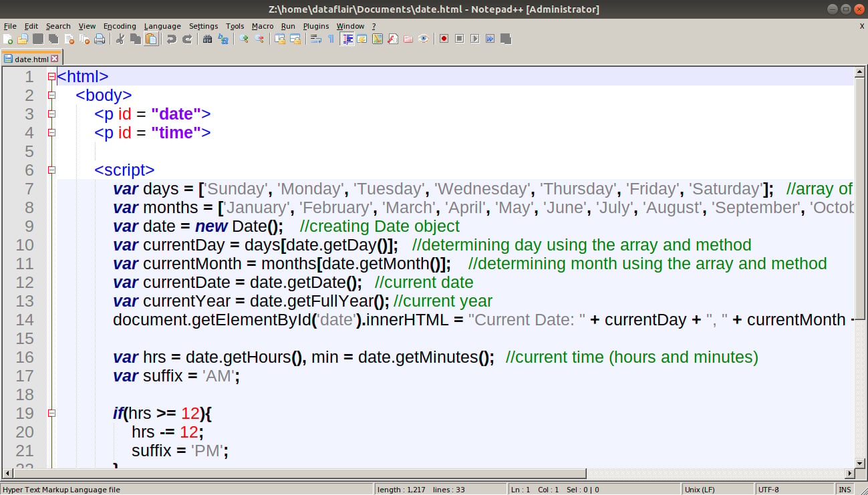The height and width of the screenshot is (495, 868).
Task: Paste using the clipboard icon
Action: 151,39
